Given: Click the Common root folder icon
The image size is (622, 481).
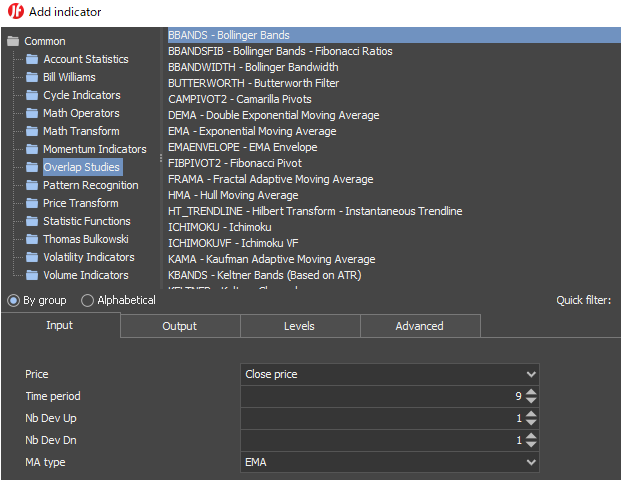Looking at the screenshot, I should point(13,42).
